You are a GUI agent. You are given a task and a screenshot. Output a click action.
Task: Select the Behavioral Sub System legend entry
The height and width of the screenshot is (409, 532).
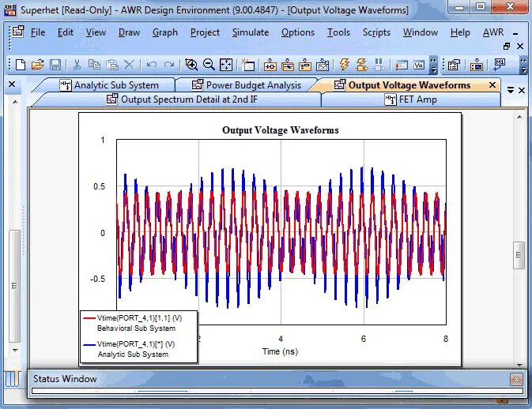pos(133,323)
